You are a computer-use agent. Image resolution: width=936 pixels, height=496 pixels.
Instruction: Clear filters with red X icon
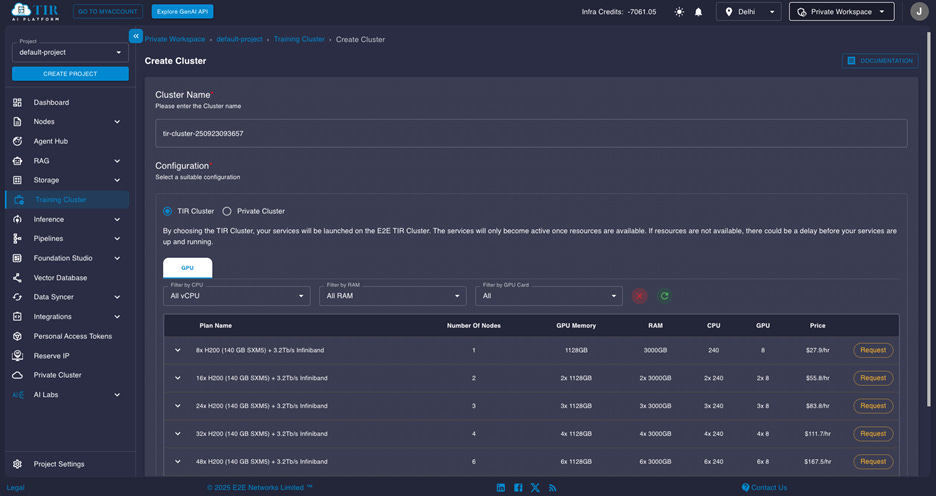[639, 296]
